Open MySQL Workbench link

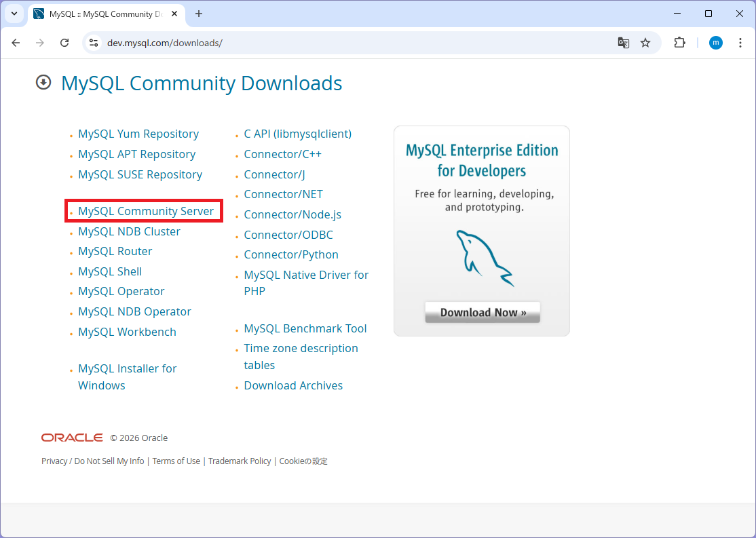(x=127, y=332)
